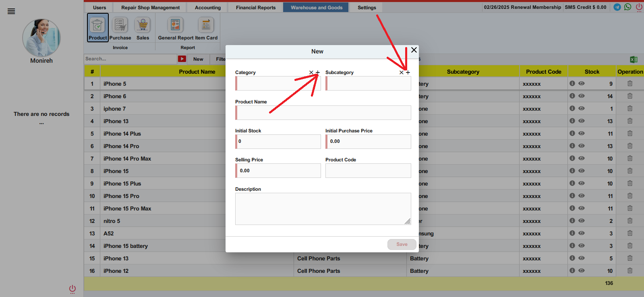Select the iPhone 14 Pro Max row
Viewport: 644px width, 297px height.
364,159
